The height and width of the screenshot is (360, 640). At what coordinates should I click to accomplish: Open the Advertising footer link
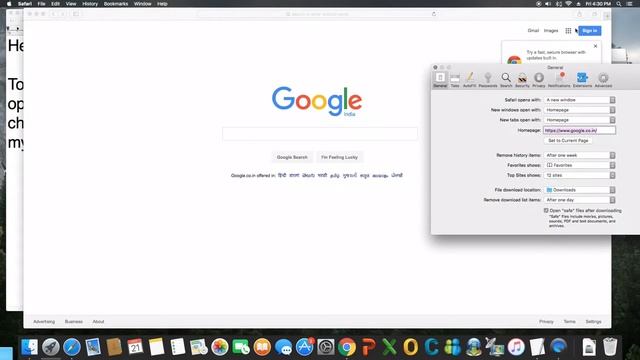44,322
